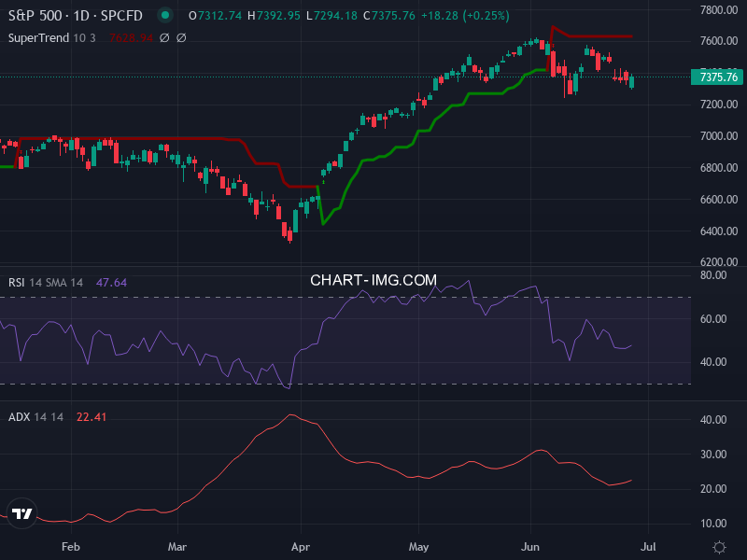The height and width of the screenshot is (560, 747).
Task: Click the 20.00 level on ADX axis
Action: coord(713,489)
